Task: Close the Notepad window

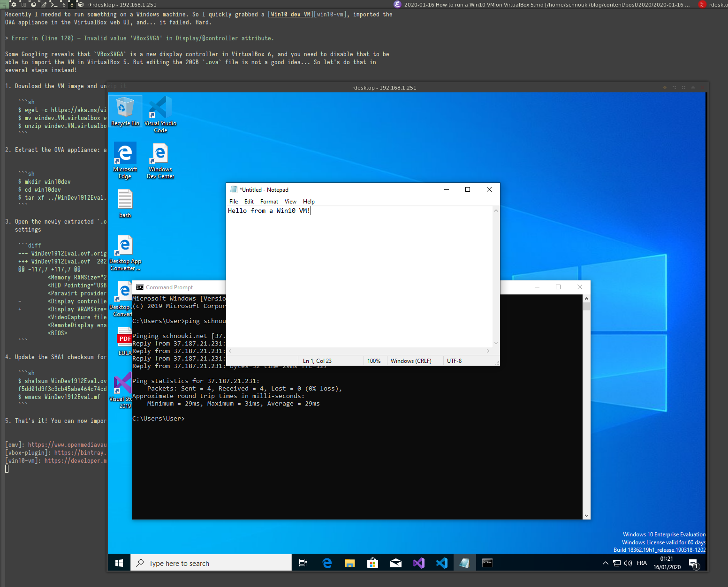Action: [x=489, y=189]
